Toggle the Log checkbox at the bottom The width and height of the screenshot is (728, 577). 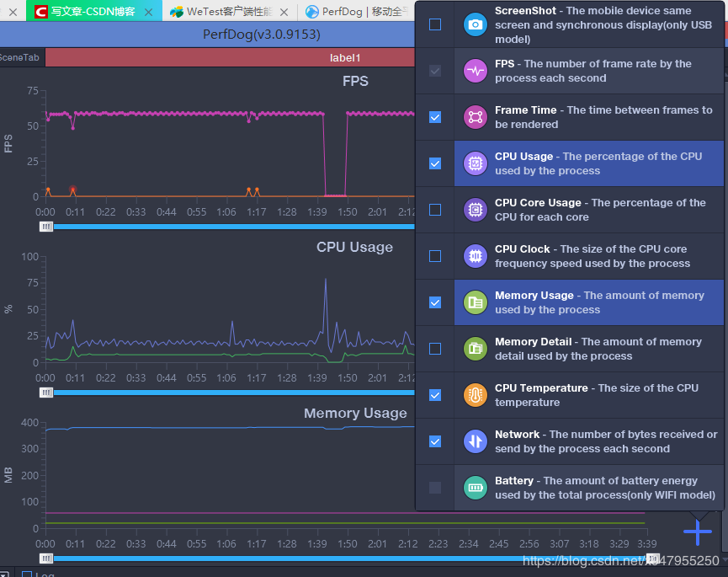click(x=27, y=574)
